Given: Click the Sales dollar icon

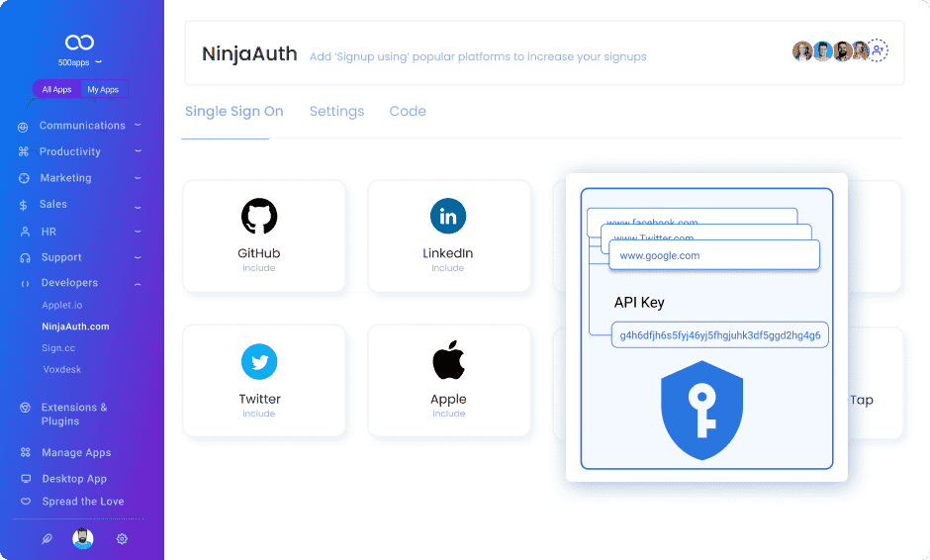Looking at the screenshot, I should [x=23, y=205].
